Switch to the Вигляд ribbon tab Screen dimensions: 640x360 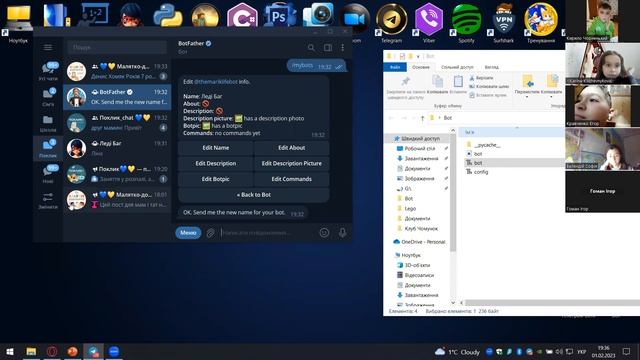[x=491, y=67]
